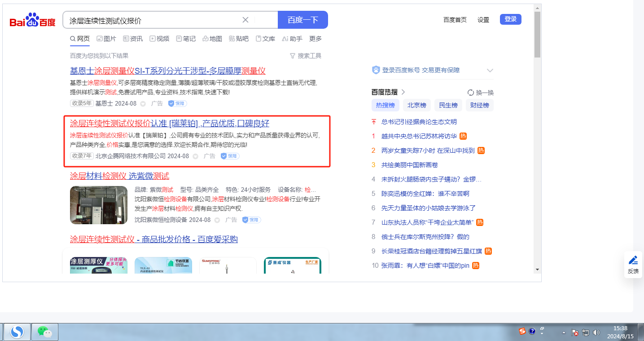The height and width of the screenshot is (341, 644).
Task: Click the 收录7年 tag
Action: (x=82, y=156)
